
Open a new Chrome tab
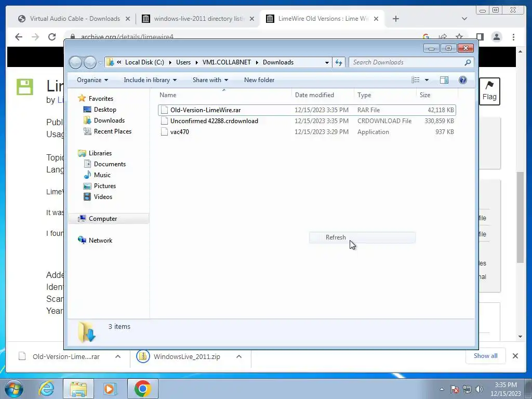395,19
